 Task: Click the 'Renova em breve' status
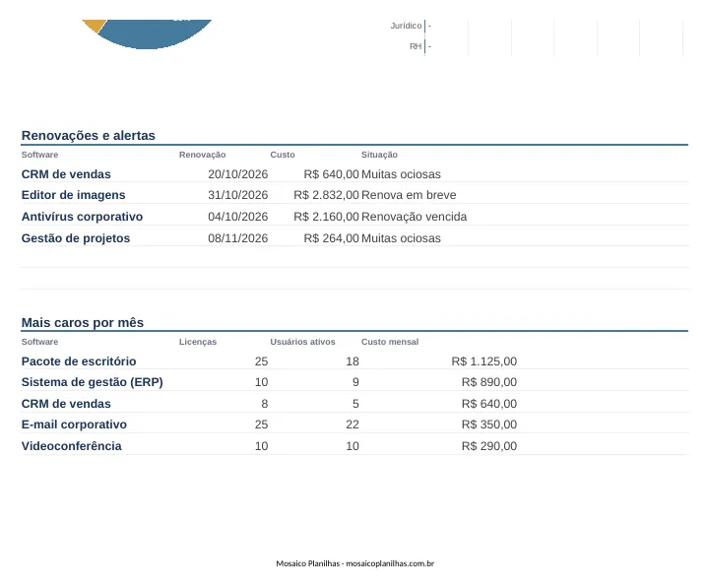tap(409, 195)
